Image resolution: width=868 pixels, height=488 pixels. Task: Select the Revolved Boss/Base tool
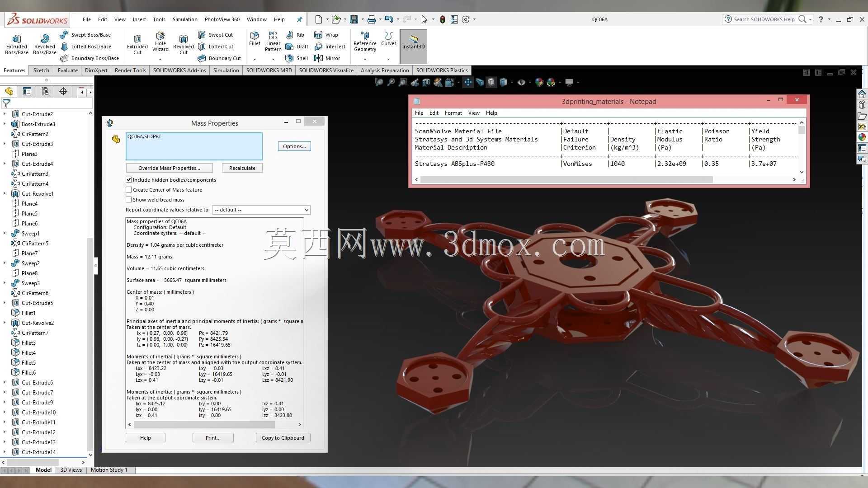pos(45,44)
